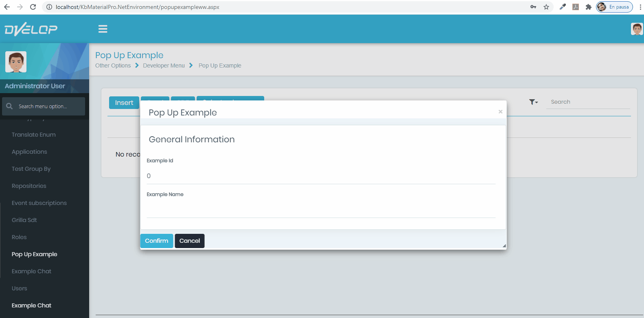Screen dimensions: 644x318
Task: Click the 'General Information' heading
Action: click(x=192, y=139)
